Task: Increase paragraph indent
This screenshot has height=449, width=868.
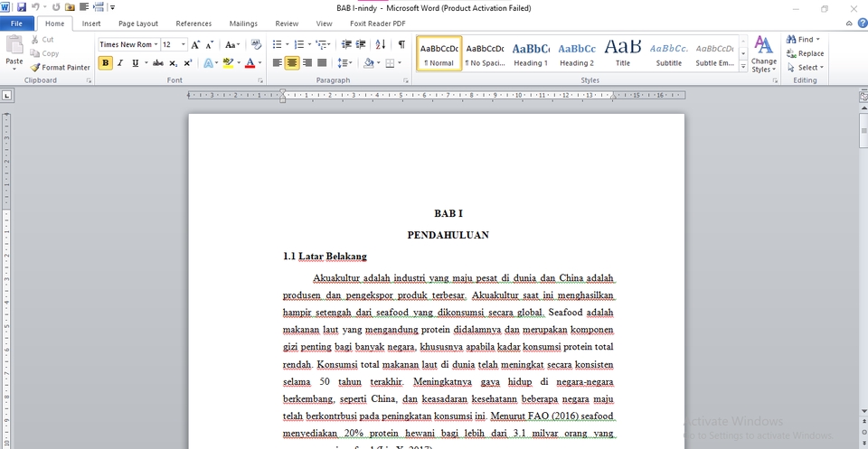Action: tap(361, 45)
